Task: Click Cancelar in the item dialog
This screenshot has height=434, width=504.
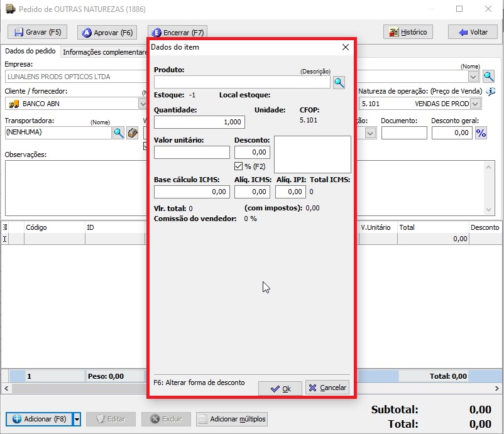Action: [x=327, y=388]
